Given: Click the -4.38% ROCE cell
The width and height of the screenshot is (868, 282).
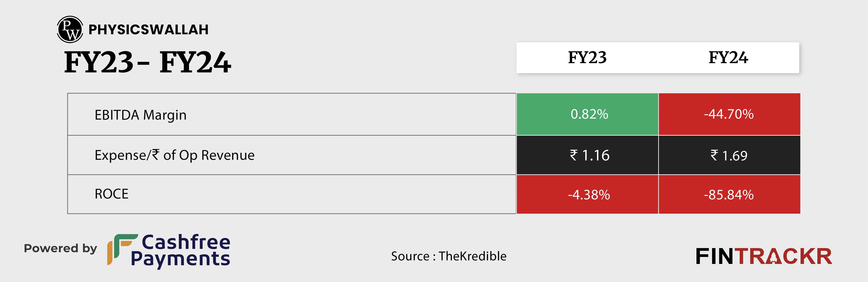Looking at the screenshot, I should click(x=587, y=194).
